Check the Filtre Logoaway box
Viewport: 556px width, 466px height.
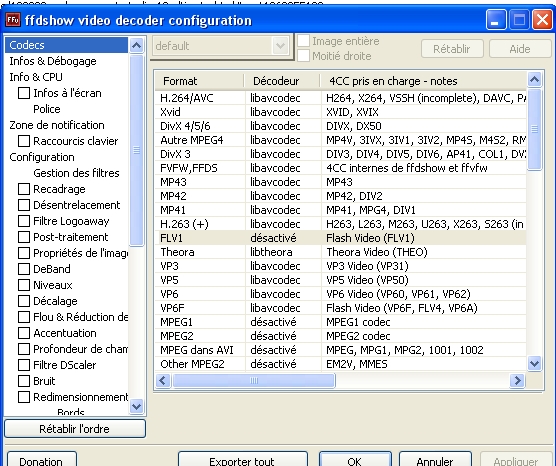(24, 221)
